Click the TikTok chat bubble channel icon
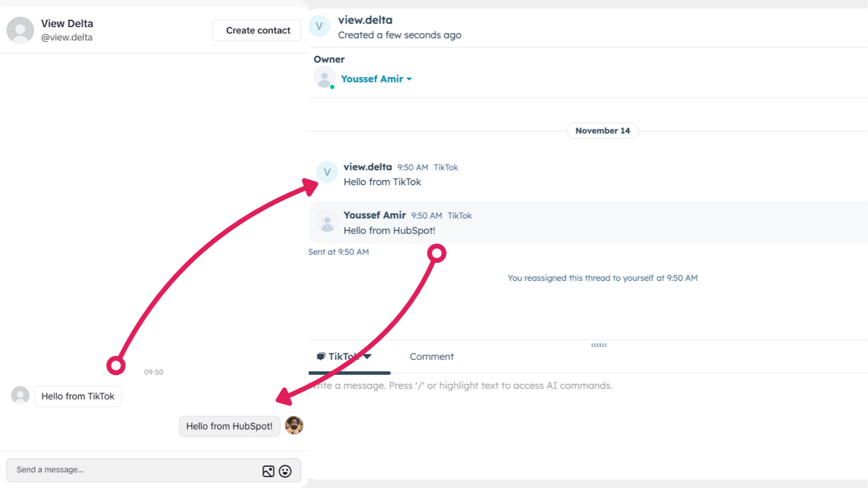Screen dimensions: 868x488 click(322, 356)
